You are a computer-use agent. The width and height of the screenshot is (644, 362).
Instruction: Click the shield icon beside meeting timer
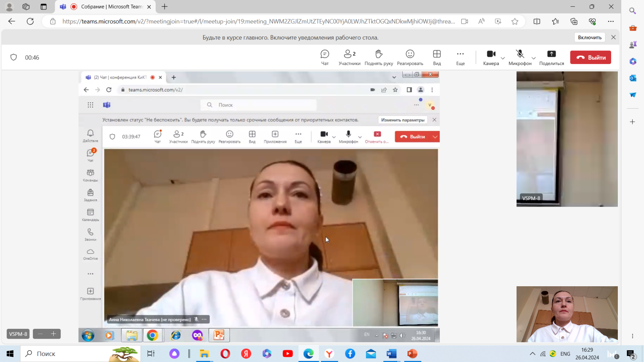click(14, 58)
